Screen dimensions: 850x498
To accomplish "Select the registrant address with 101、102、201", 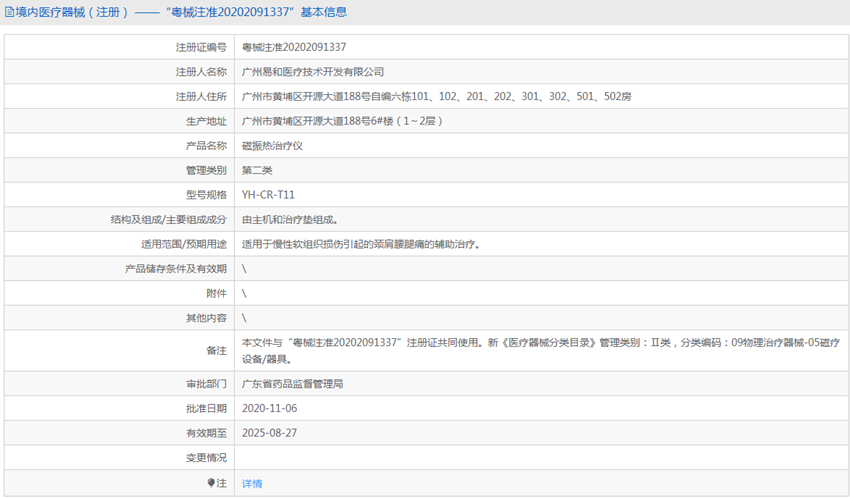I will [x=436, y=96].
